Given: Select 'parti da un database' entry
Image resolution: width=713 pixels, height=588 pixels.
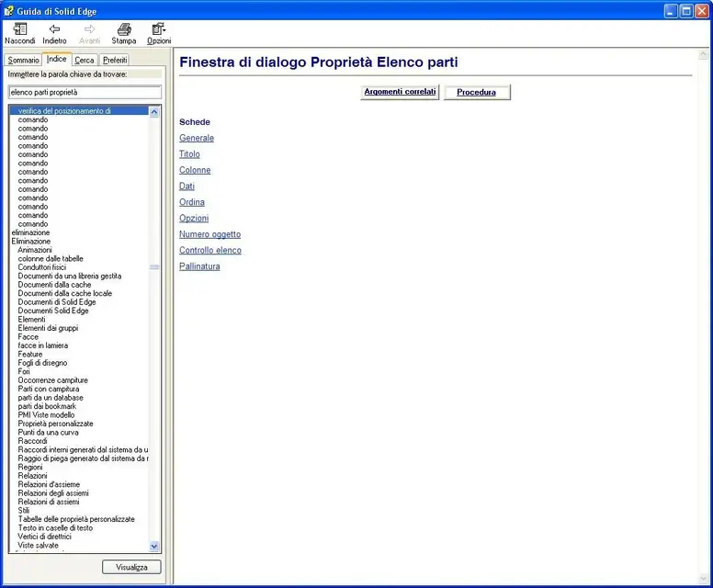Looking at the screenshot, I should (51, 398).
